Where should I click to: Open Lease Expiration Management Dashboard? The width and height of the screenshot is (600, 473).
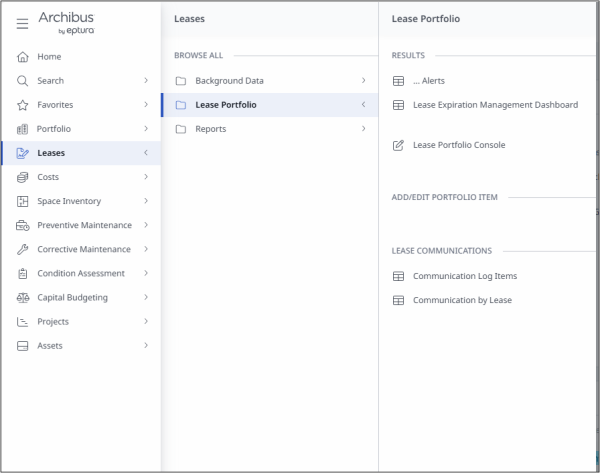pos(496,105)
